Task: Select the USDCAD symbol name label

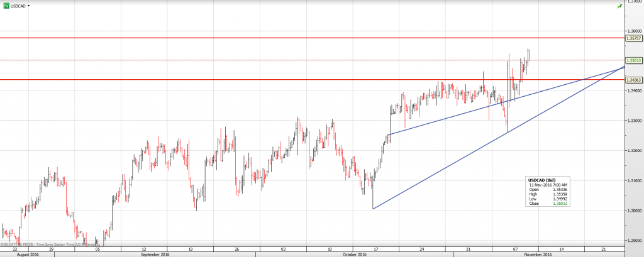Action: tap(19, 5)
